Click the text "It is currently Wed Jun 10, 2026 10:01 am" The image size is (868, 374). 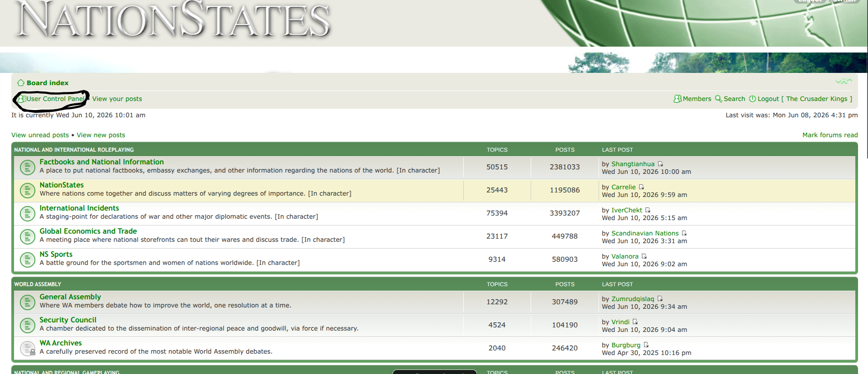click(78, 115)
